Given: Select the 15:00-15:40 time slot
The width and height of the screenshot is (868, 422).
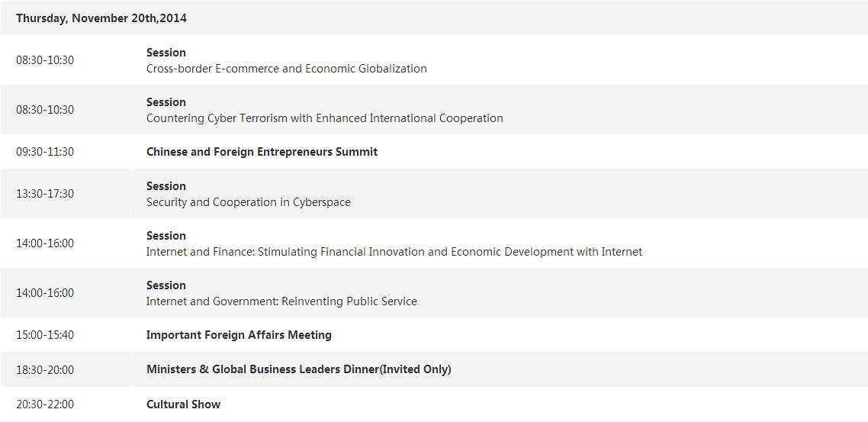Looking at the screenshot, I should (45, 335).
